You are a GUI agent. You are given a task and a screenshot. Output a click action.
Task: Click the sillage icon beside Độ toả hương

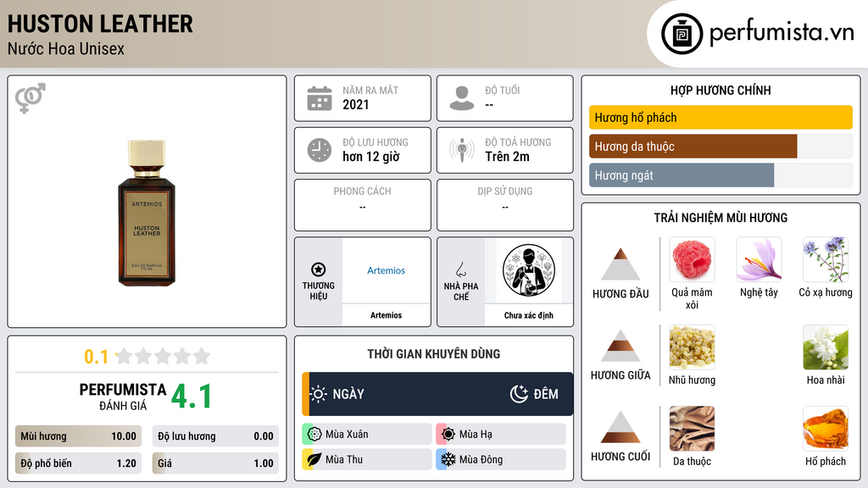[x=462, y=150]
